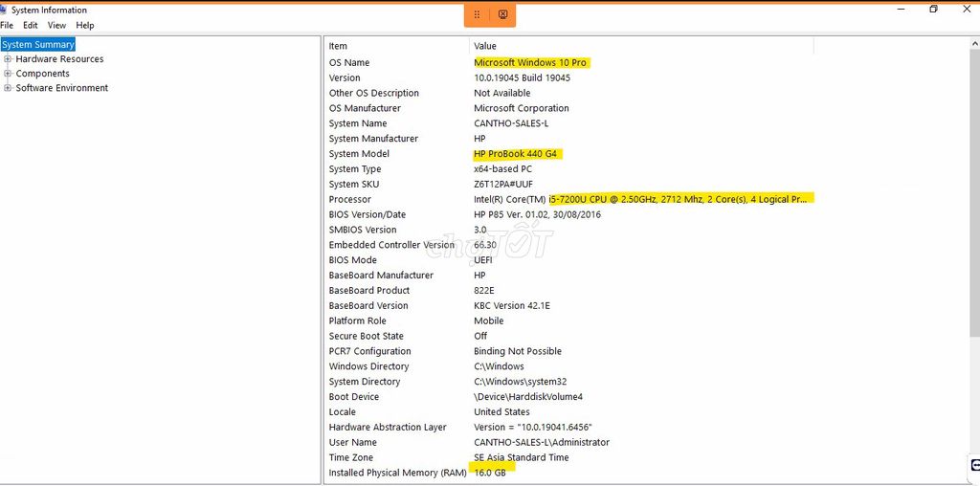The image size is (980, 486).
Task: Click 'HP P85 Ver. 01.02, 30/08/2016' value
Action: point(538,214)
